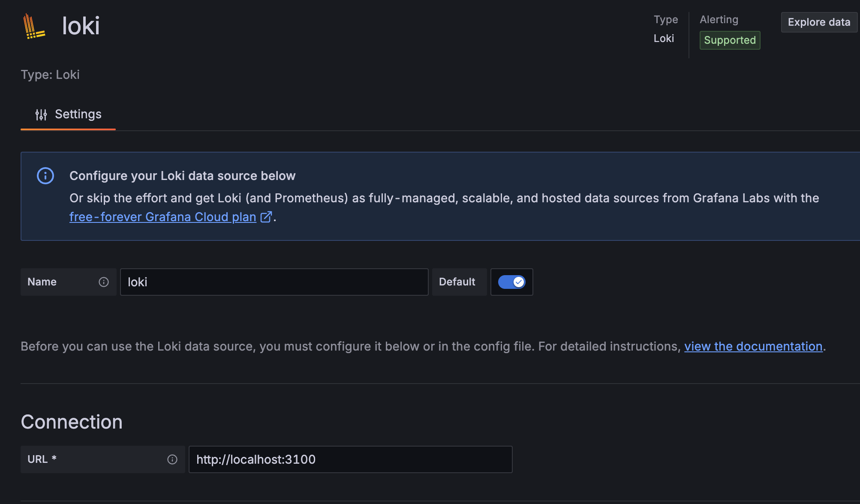Toggle Default off for this data source
This screenshot has height=504, width=860.
511,282
